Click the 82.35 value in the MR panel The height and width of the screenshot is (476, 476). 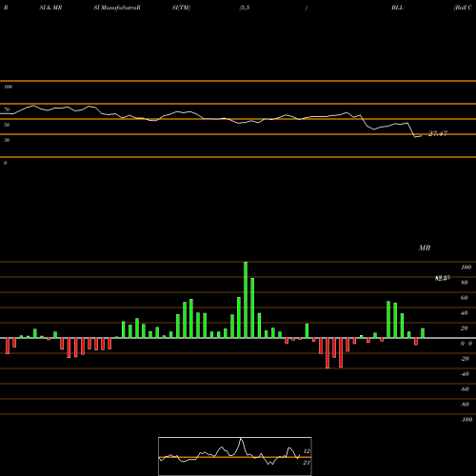pyautogui.click(x=443, y=278)
